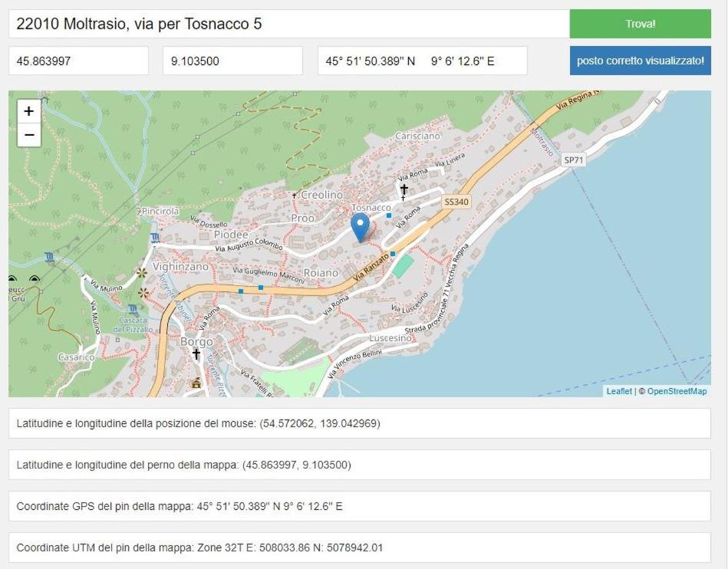Open the Leaflet attribution link
This screenshot has height=569, width=728.
(619, 391)
